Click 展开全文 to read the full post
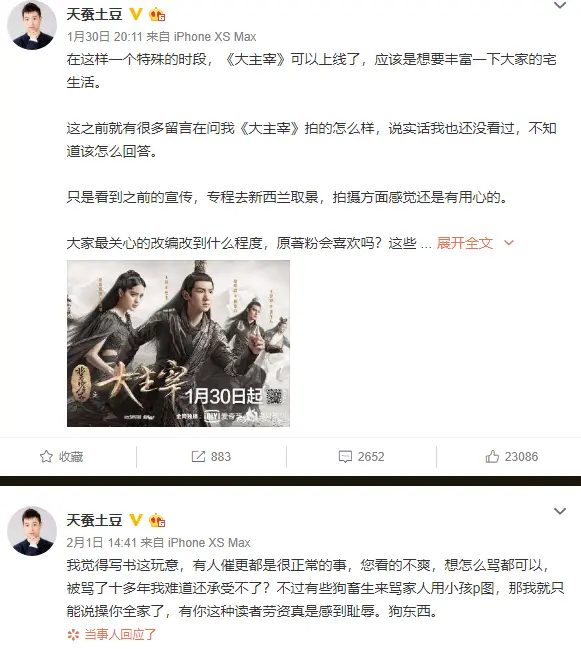This screenshot has height=649, width=581. click(x=465, y=243)
